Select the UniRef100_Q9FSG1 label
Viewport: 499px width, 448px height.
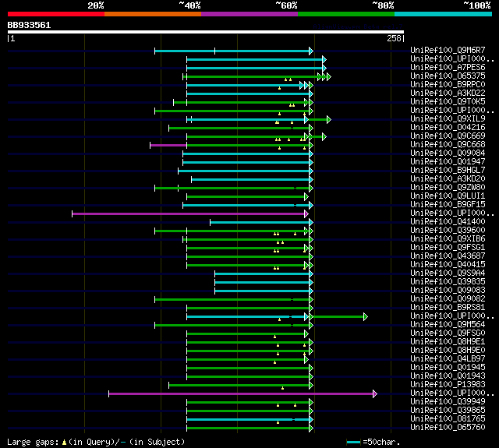pyautogui.click(x=448, y=248)
